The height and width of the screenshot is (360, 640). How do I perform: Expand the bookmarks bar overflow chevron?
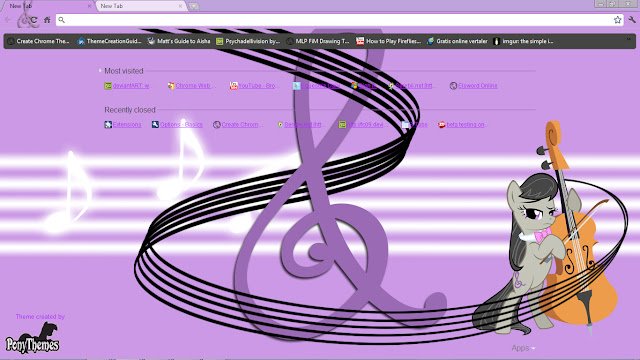point(629,40)
